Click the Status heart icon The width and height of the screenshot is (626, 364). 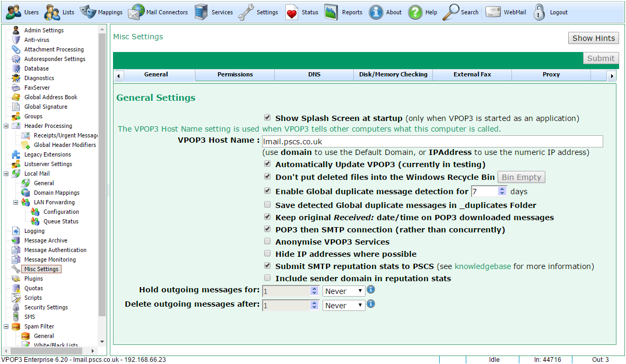pyautogui.click(x=292, y=12)
